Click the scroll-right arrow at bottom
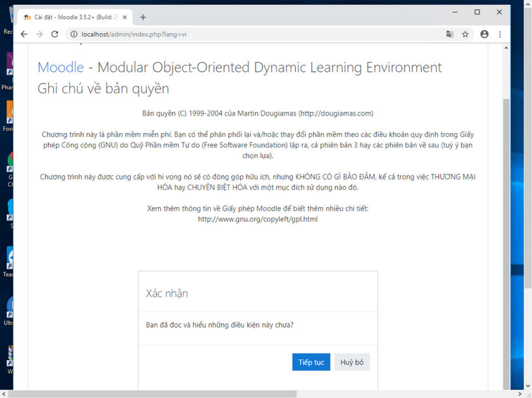 click(x=519, y=394)
